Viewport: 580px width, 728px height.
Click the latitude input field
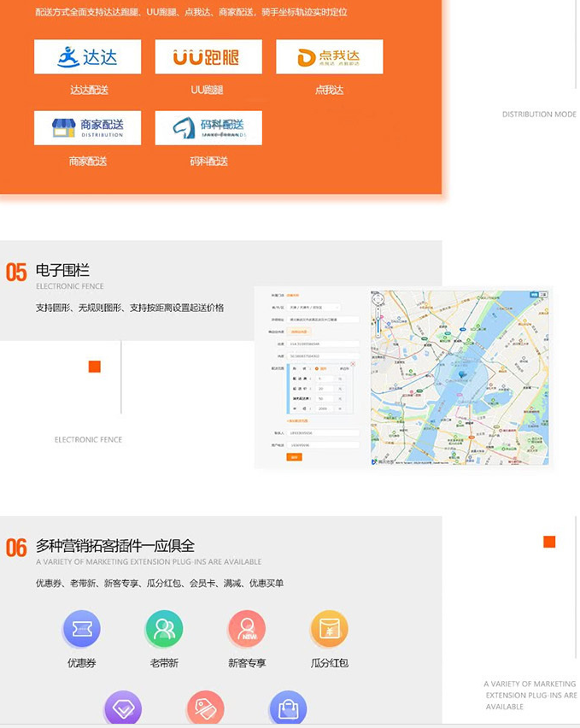(x=323, y=356)
